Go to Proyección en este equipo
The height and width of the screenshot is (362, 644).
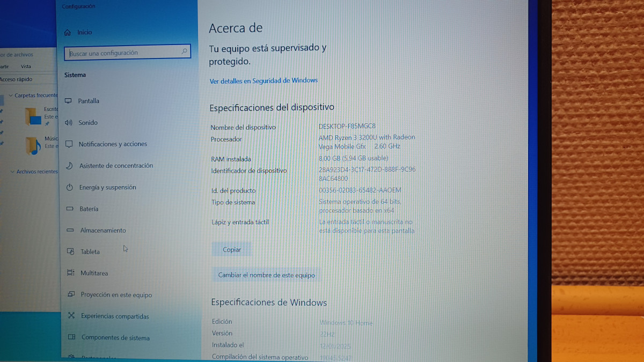point(116,294)
